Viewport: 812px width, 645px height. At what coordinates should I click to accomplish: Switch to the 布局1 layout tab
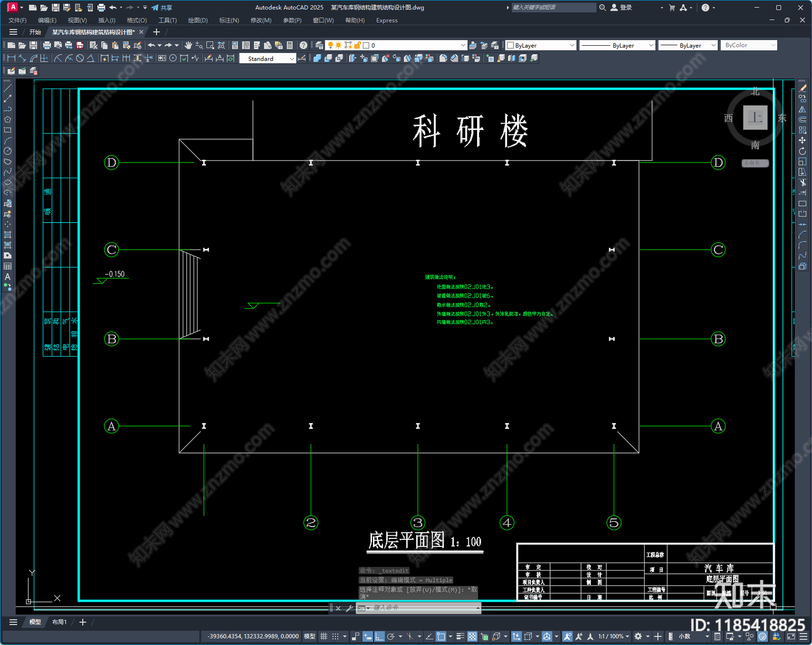(x=59, y=622)
